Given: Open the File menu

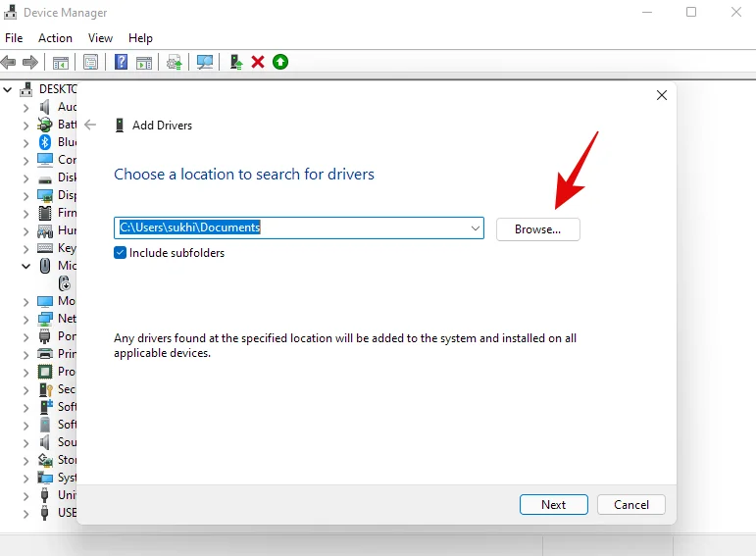Looking at the screenshot, I should coord(14,38).
